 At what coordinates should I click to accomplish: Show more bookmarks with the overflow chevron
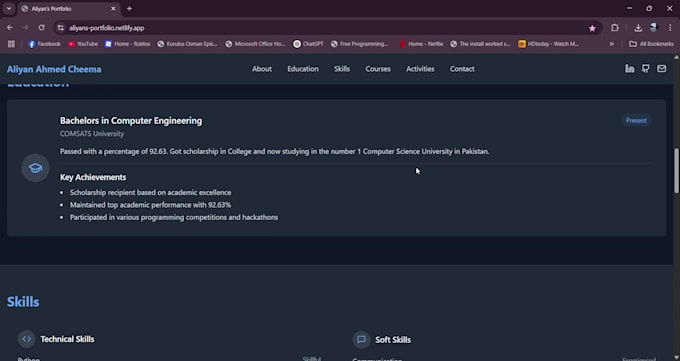(611, 44)
